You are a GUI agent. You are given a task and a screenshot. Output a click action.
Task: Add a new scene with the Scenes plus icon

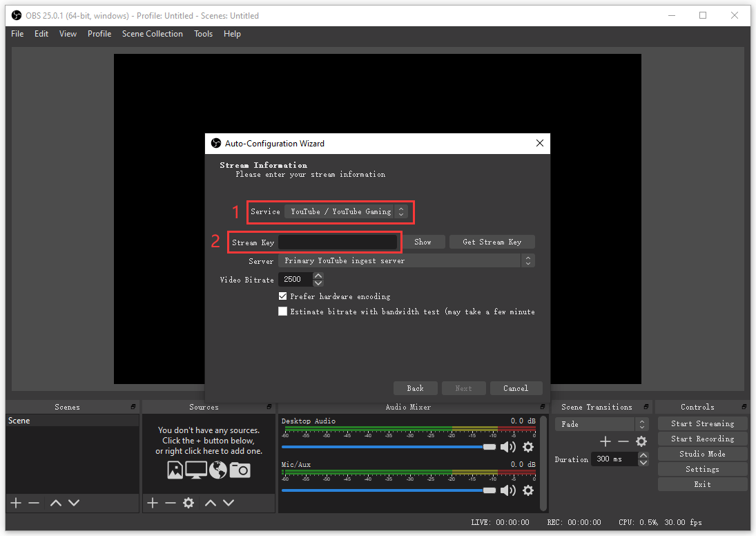click(16, 503)
